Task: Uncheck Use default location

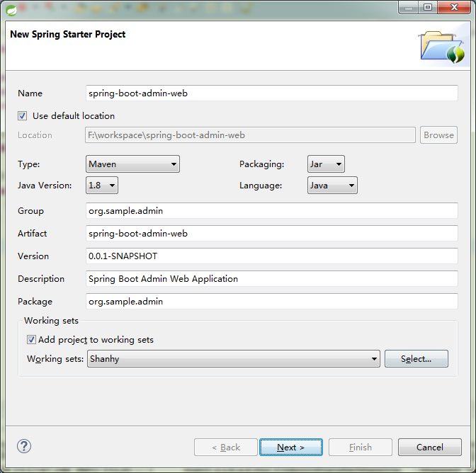Action: coord(22,116)
